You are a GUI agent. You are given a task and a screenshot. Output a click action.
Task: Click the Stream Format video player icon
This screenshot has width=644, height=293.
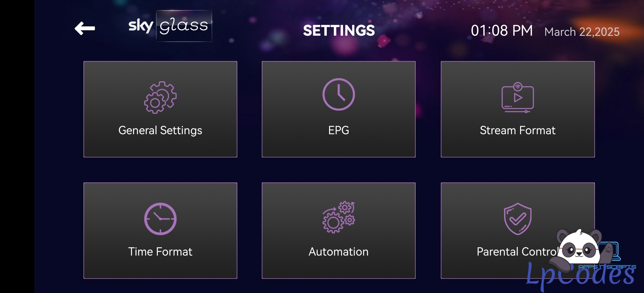pyautogui.click(x=517, y=98)
